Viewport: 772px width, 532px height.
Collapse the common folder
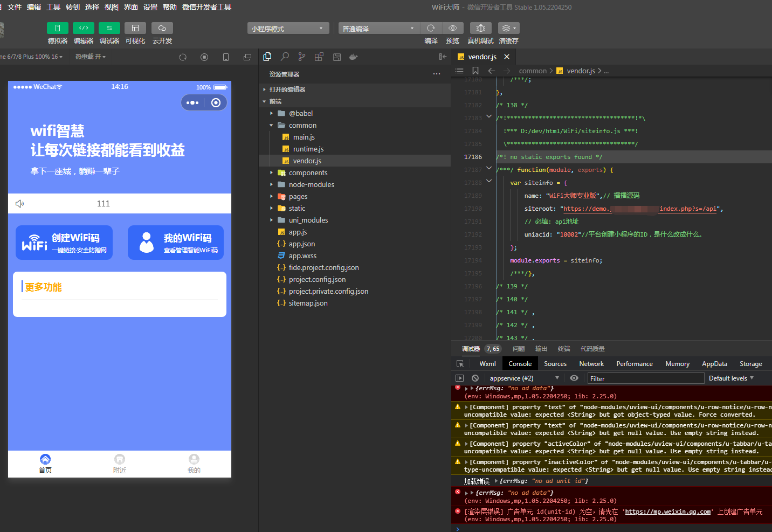[x=355, y=125]
